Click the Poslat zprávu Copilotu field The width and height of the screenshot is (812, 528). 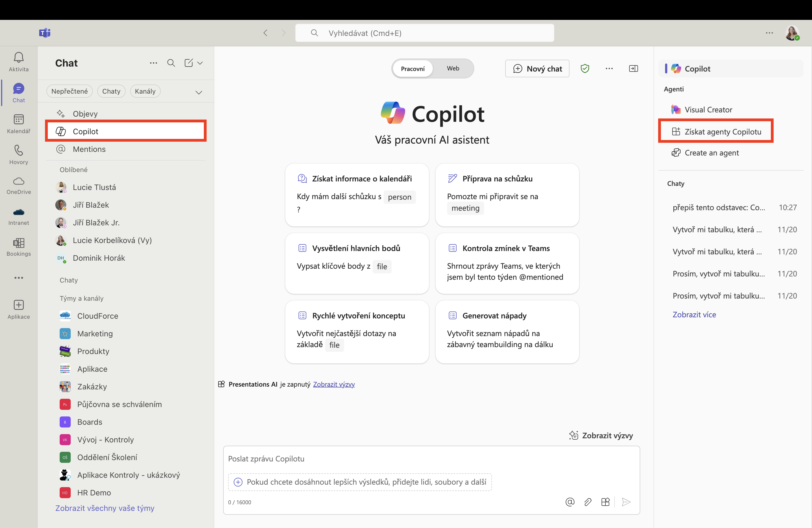[x=431, y=458]
